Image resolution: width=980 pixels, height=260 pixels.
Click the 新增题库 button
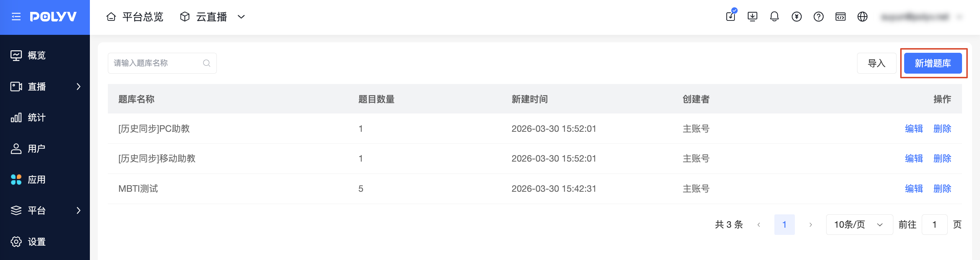coord(933,63)
